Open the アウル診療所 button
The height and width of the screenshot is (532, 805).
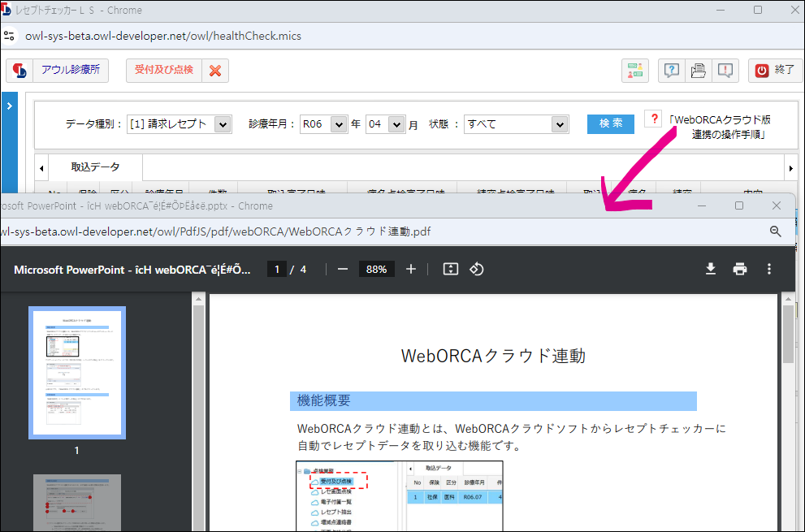(x=71, y=71)
